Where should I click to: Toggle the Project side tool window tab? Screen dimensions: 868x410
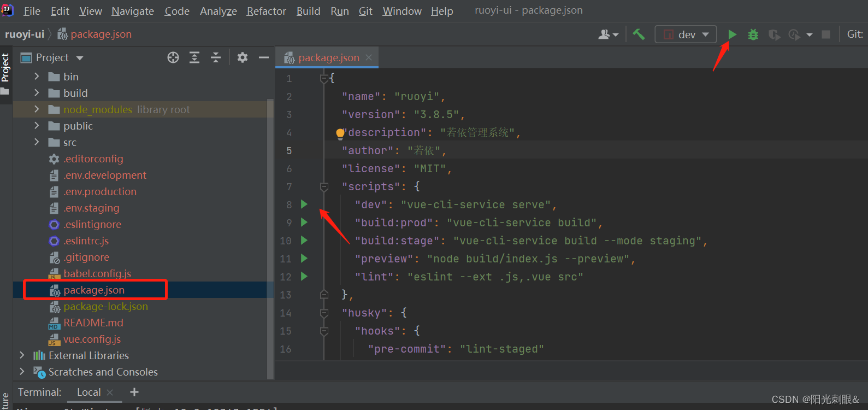(5, 74)
